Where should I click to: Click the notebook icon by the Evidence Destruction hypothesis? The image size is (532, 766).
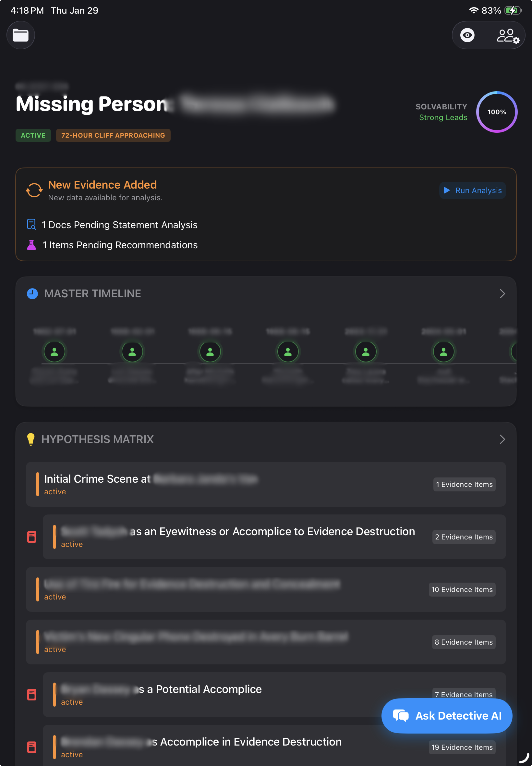tap(32, 747)
